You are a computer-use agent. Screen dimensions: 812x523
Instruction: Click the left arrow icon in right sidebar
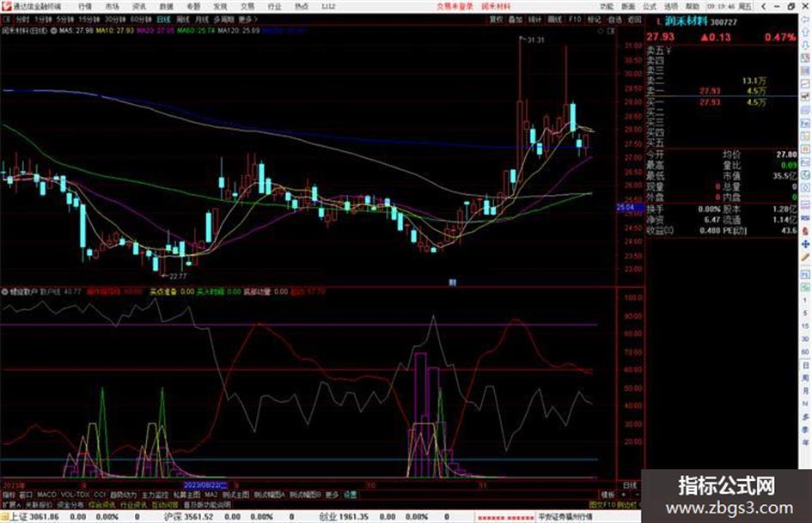coord(805,19)
